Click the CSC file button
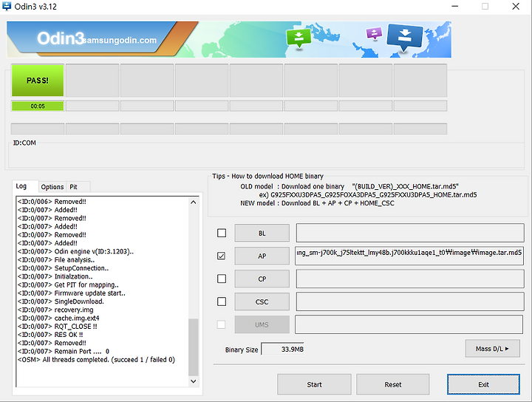 [262, 301]
